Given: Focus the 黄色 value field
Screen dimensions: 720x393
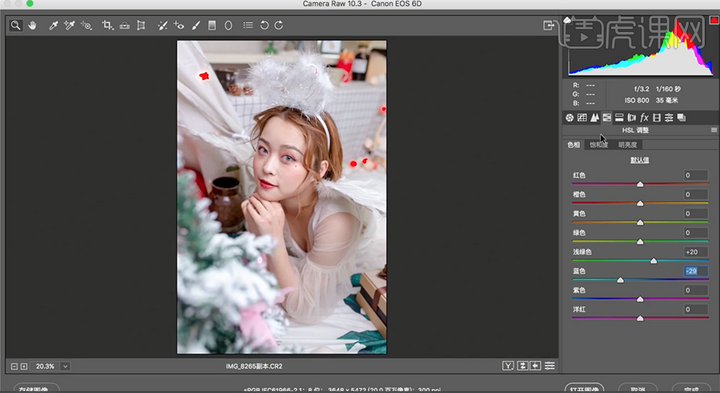Looking at the screenshot, I should tap(695, 213).
